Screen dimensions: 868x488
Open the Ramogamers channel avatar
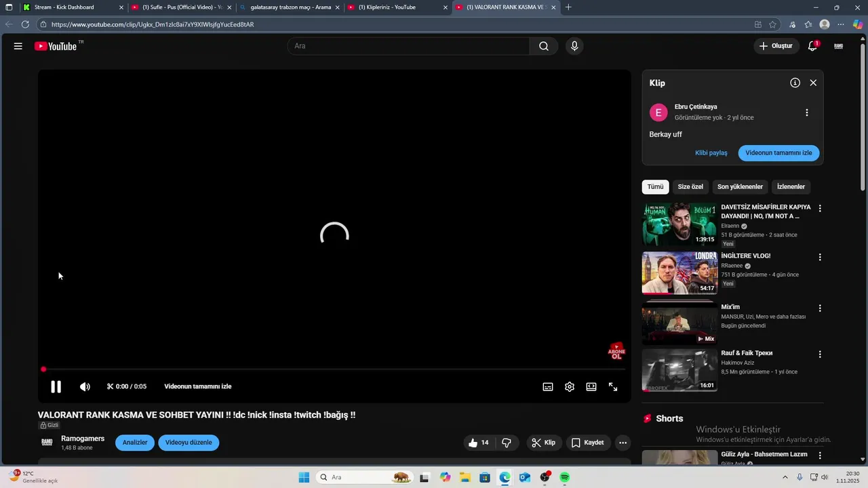click(x=47, y=443)
